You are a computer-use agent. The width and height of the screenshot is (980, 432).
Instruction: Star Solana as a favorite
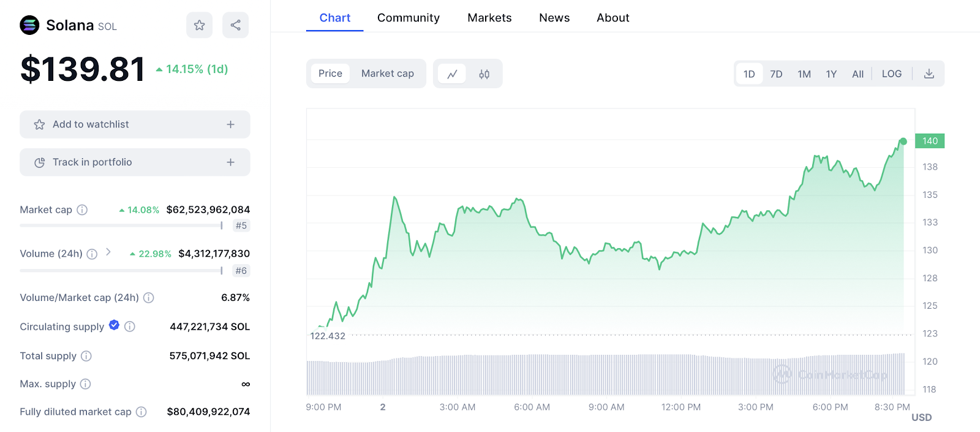200,25
